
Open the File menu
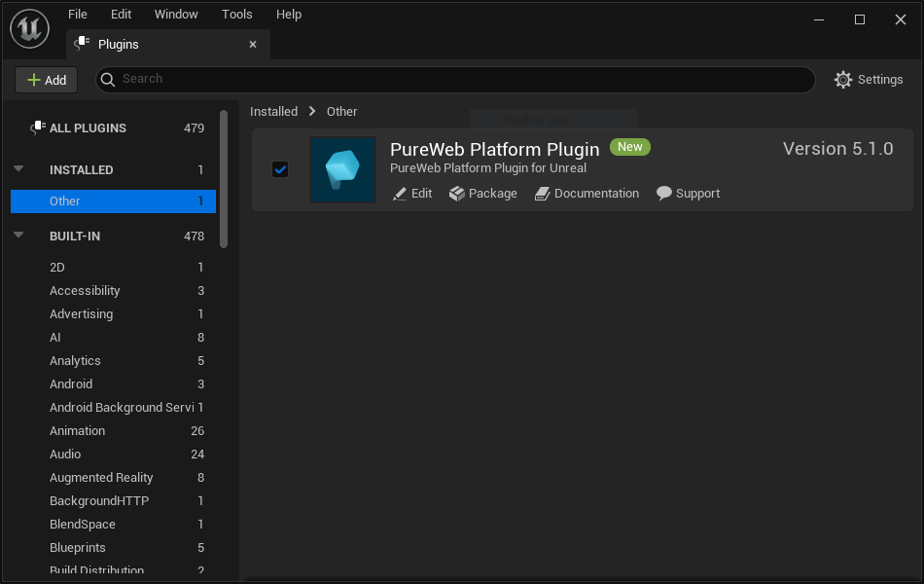click(77, 15)
